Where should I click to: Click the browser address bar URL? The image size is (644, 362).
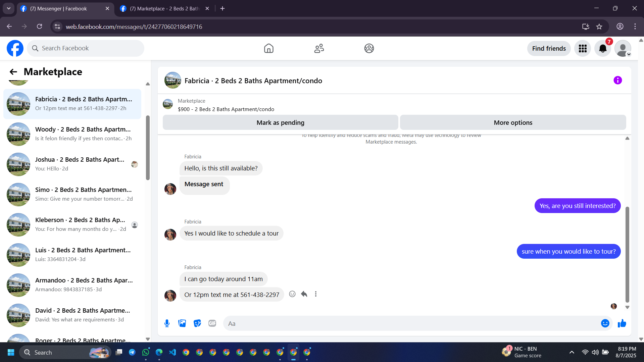(x=134, y=27)
